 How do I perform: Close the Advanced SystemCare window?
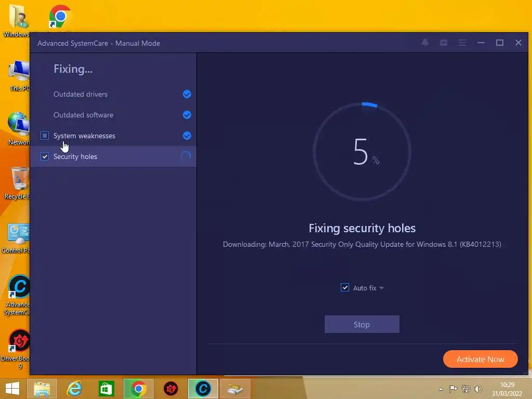[518, 43]
